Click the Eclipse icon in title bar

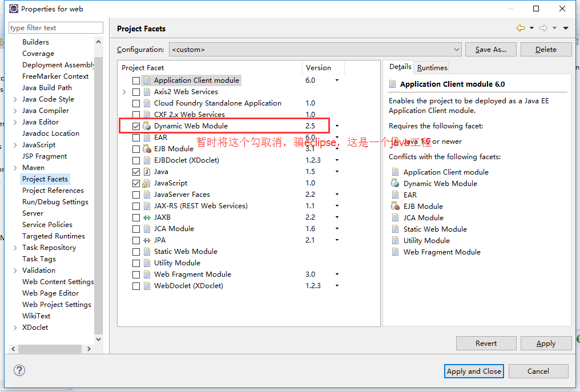[x=14, y=9]
